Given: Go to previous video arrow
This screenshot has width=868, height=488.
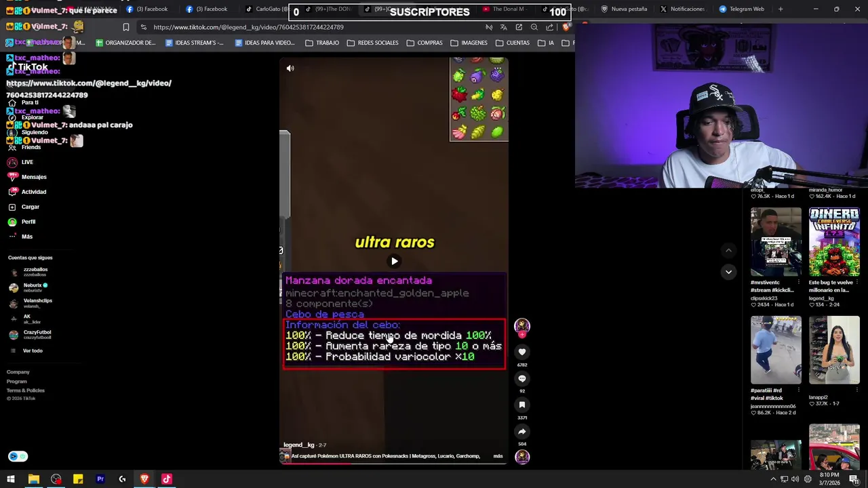Looking at the screenshot, I should tap(728, 250).
